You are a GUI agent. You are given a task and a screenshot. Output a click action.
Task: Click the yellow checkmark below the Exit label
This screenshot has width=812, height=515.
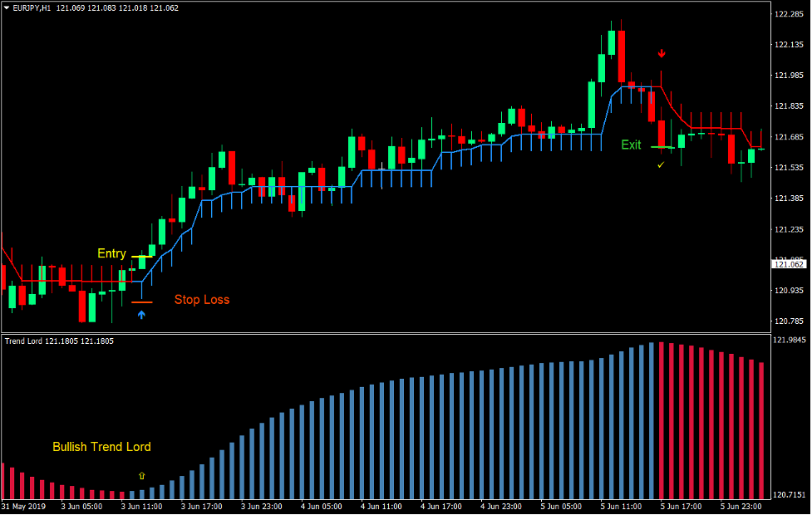662,165
